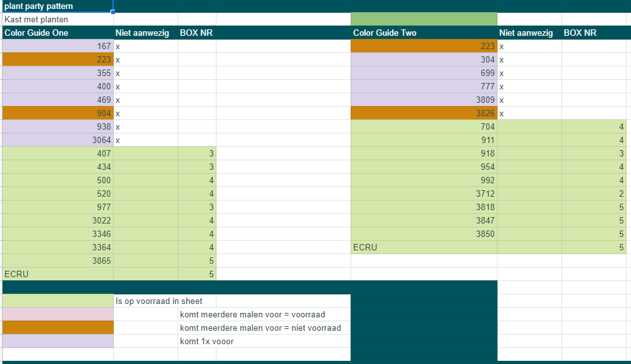Image resolution: width=631 pixels, height=364 pixels.
Task: Select the "Color Guide Two" header cell
Action: click(423, 33)
